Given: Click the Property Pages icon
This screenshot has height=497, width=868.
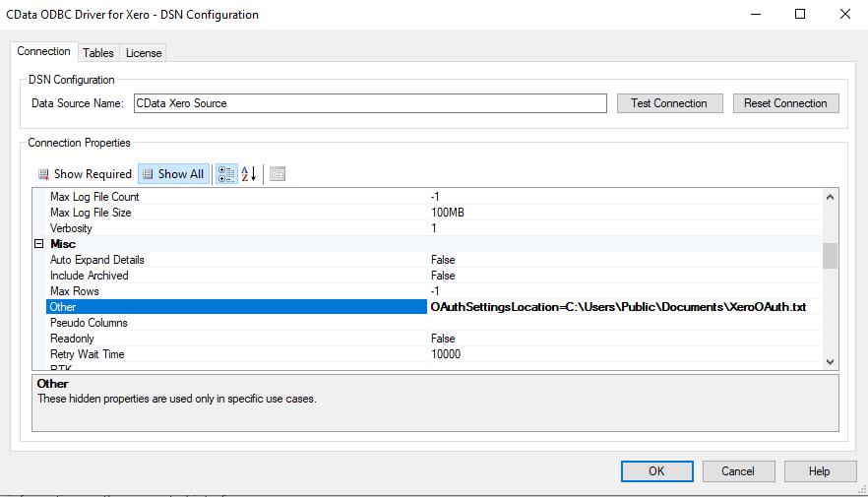Looking at the screenshot, I should click(x=278, y=174).
